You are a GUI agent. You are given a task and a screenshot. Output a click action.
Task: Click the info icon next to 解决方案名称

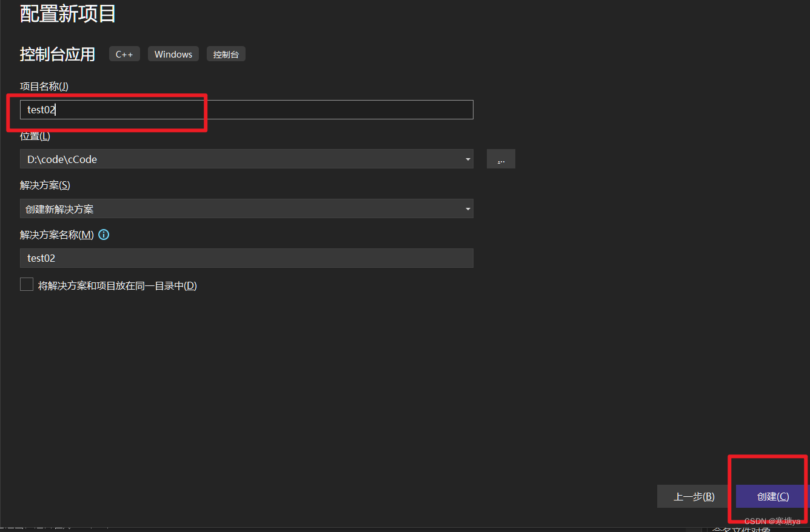click(x=104, y=234)
